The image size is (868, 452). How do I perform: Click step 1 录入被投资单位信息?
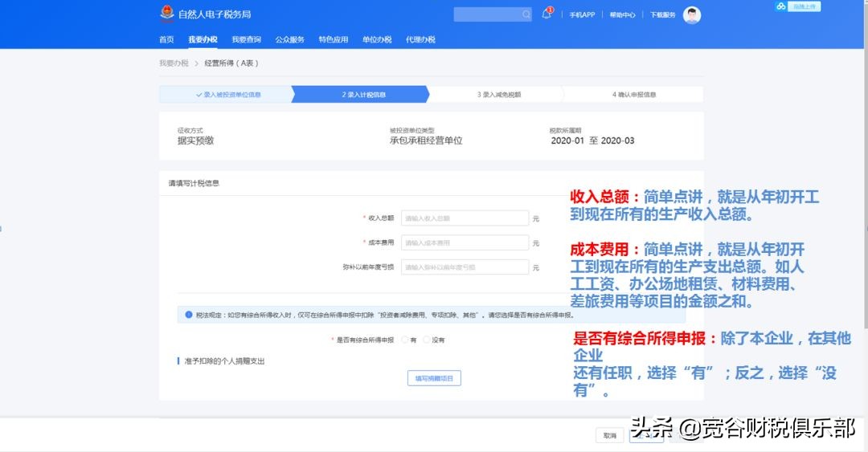pos(226,95)
